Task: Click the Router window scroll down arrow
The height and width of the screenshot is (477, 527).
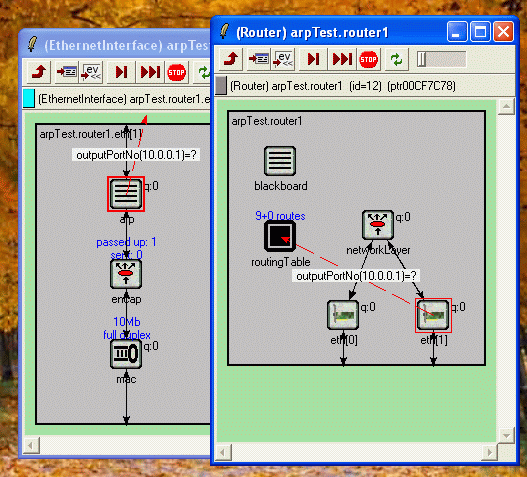Action: 506,435
